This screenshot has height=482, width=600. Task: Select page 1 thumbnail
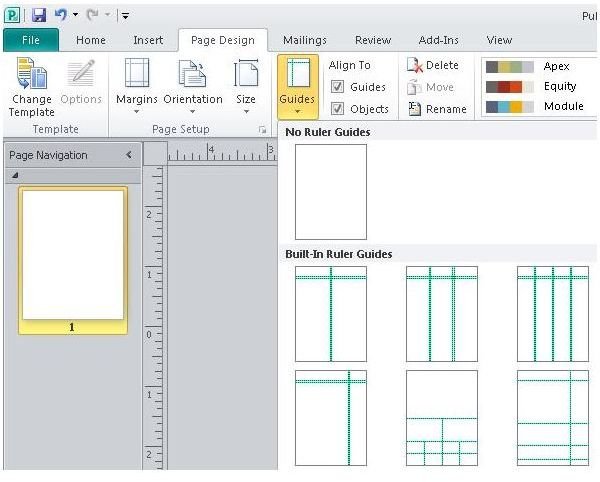click(73, 261)
